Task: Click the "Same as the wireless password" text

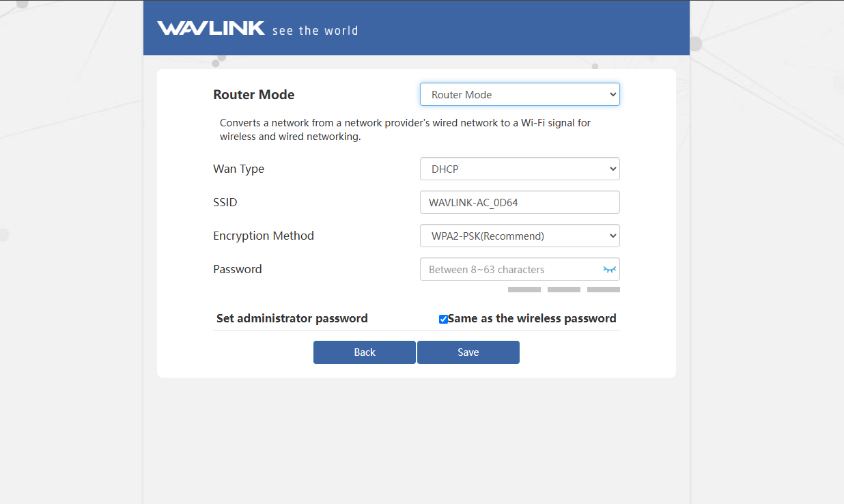Action: click(x=532, y=318)
